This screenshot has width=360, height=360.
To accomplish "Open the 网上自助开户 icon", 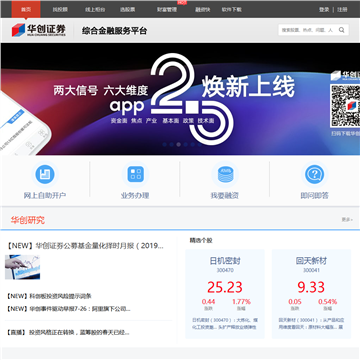I will pos(45,174).
